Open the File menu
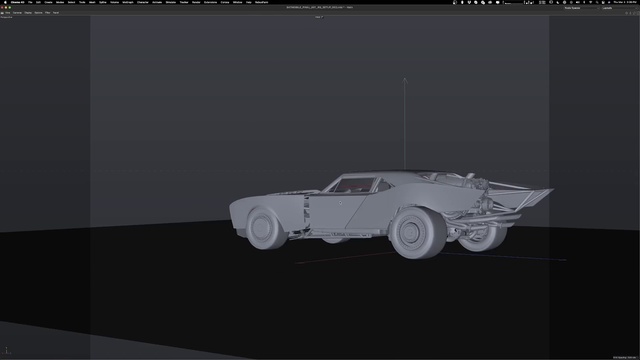The width and height of the screenshot is (640, 360). point(30,2)
